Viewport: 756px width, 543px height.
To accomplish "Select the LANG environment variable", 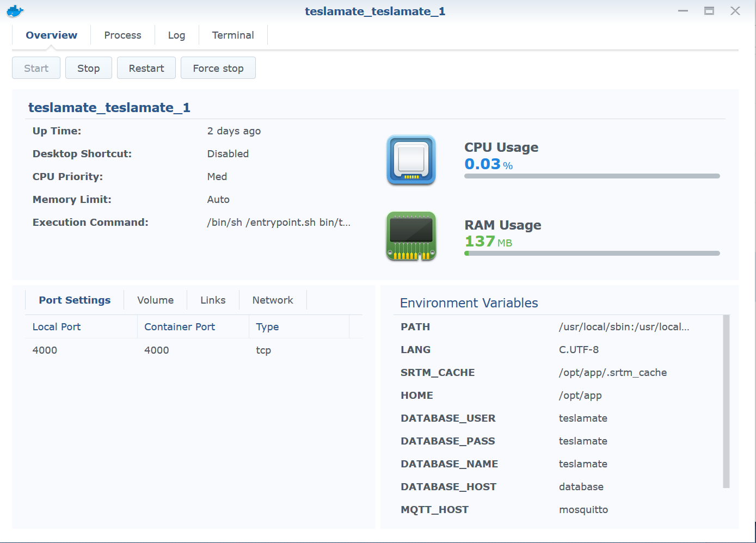I will 416,350.
